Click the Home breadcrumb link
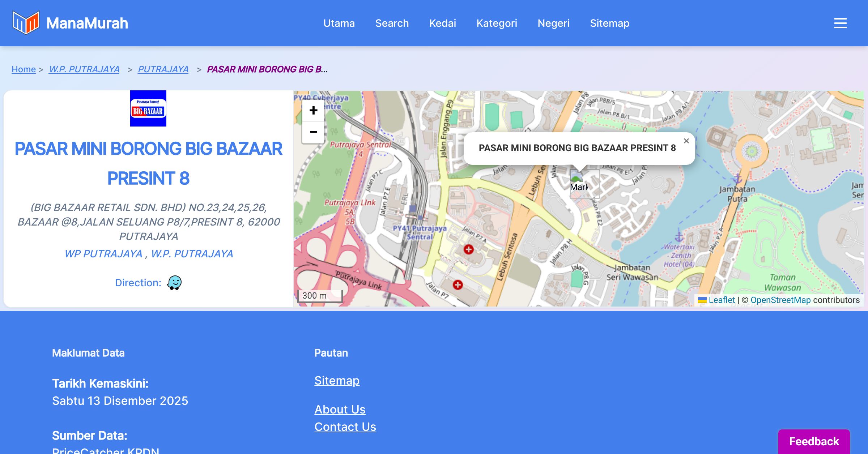 (x=24, y=69)
